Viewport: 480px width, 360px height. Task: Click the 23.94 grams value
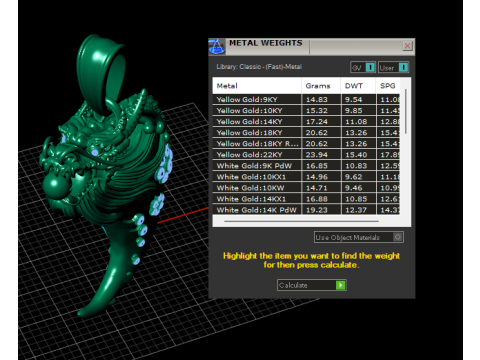coord(317,154)
